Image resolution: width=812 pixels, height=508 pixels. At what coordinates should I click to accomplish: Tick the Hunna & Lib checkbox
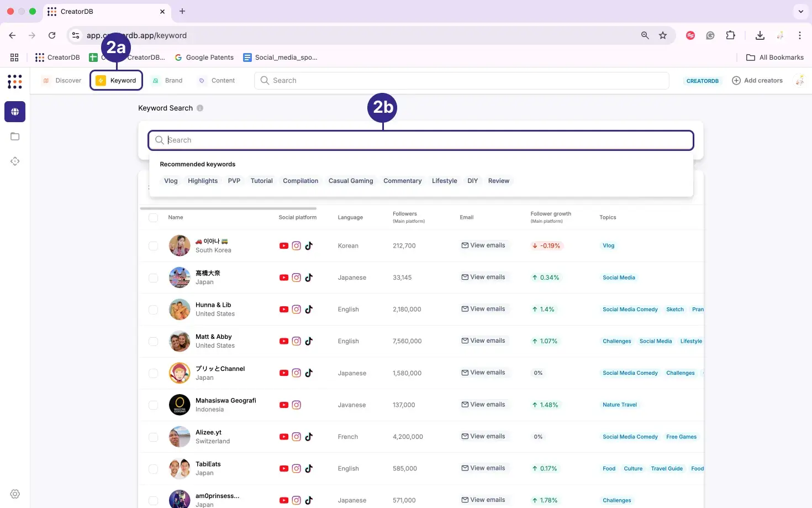(x=154, y=310)
